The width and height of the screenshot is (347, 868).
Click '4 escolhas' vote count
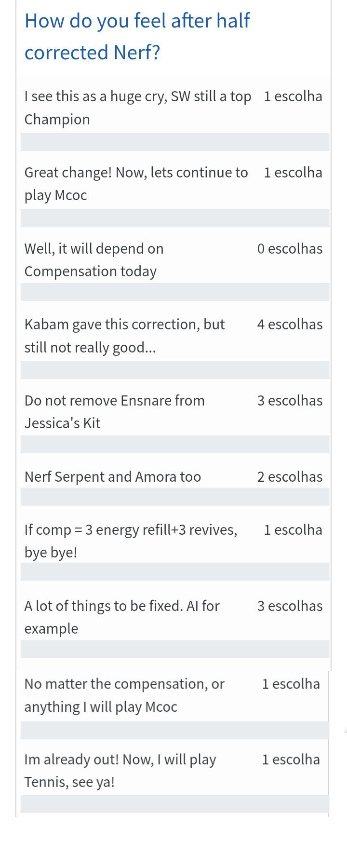pyautogui.click(x=290, y=325)
